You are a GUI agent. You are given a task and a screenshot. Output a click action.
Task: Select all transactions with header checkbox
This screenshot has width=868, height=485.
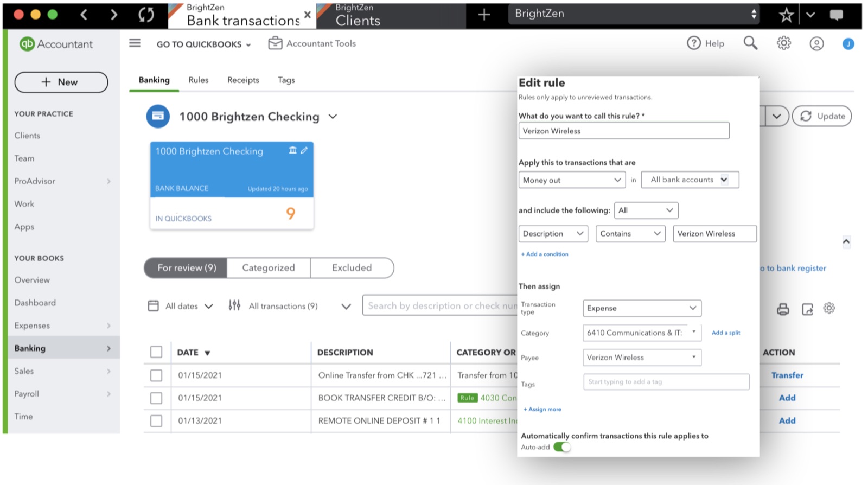point(156,352)
